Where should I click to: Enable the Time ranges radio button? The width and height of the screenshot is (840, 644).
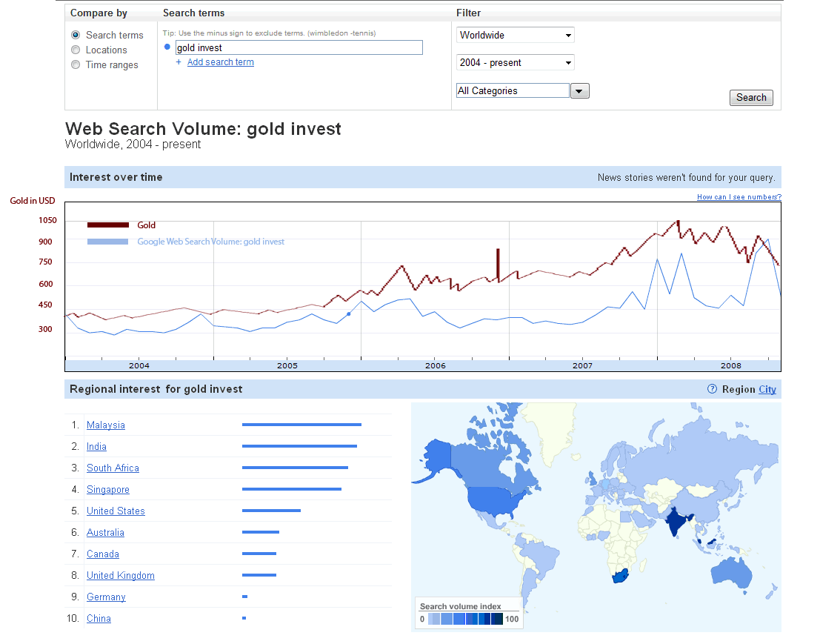click(76, 64)
